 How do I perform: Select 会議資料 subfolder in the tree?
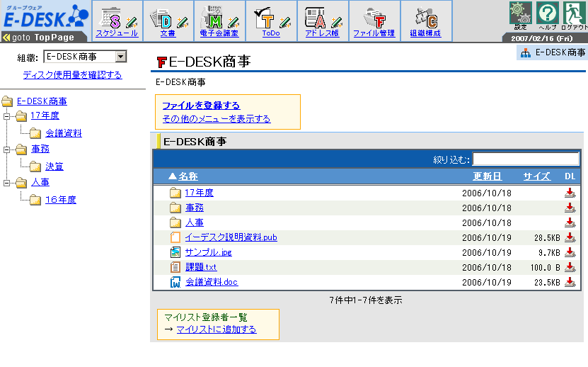coord(64,133)
